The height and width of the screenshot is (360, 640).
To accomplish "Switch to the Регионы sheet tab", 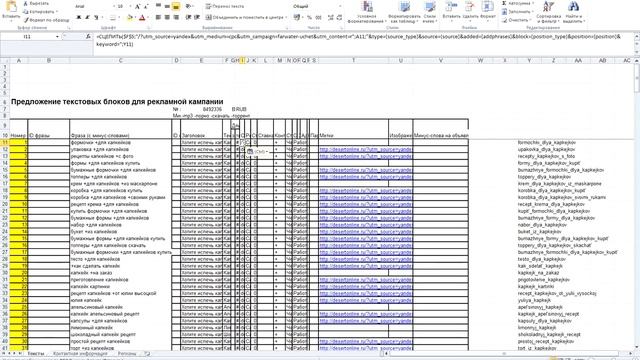I will (x=127, y=354).
